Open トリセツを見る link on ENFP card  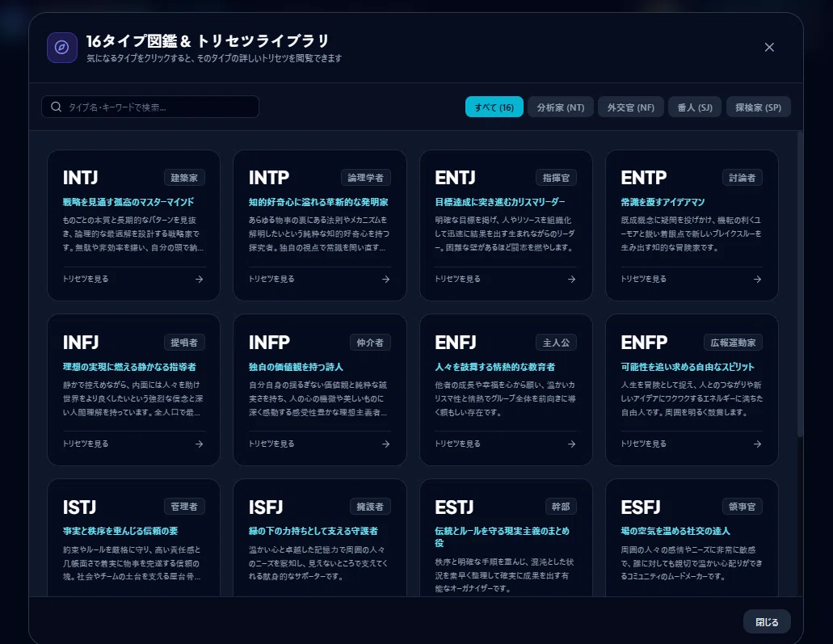click(643, 444)
